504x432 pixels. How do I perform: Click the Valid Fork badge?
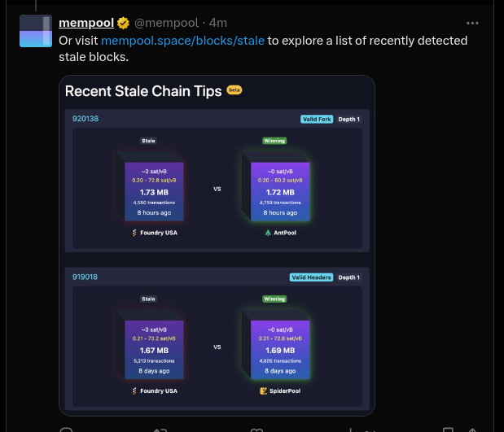[315, 119]
